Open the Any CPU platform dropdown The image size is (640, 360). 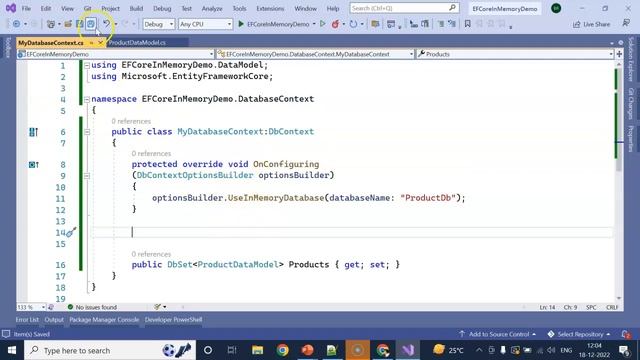[x=205, y=24]
